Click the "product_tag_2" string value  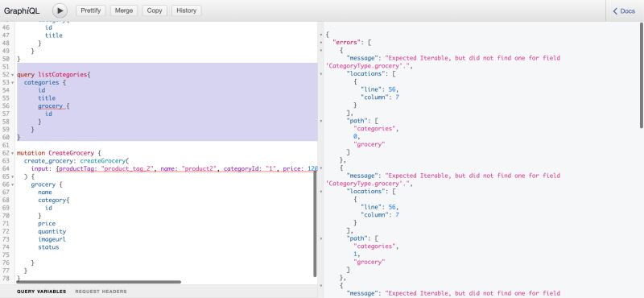[x=127, y=168]
